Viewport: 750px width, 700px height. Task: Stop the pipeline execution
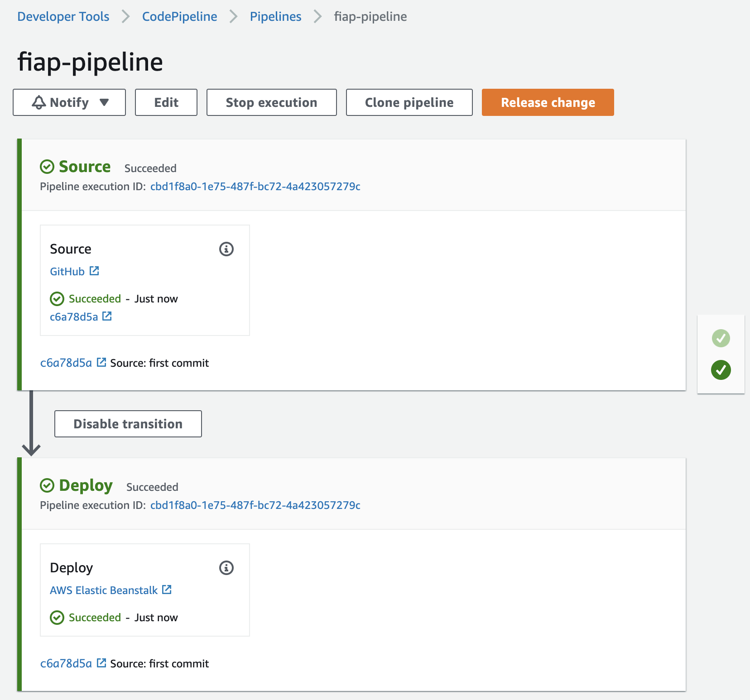271,102
